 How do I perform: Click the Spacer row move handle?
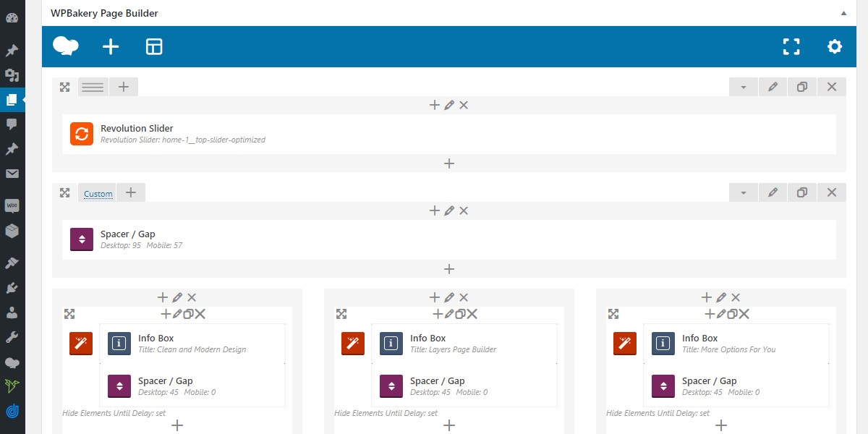pos(64,192)
